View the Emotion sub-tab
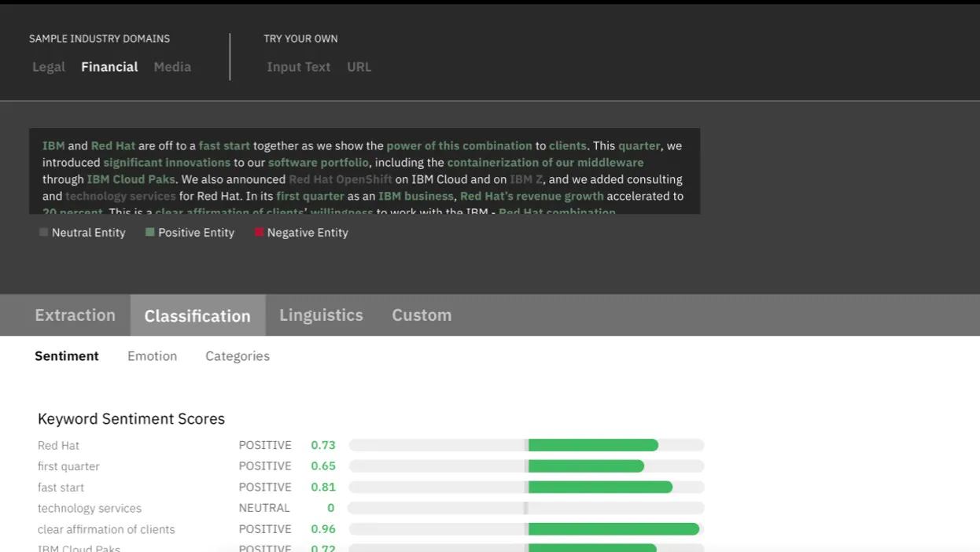The width and height of the screenshot is (980, 552). pos(152,356)
